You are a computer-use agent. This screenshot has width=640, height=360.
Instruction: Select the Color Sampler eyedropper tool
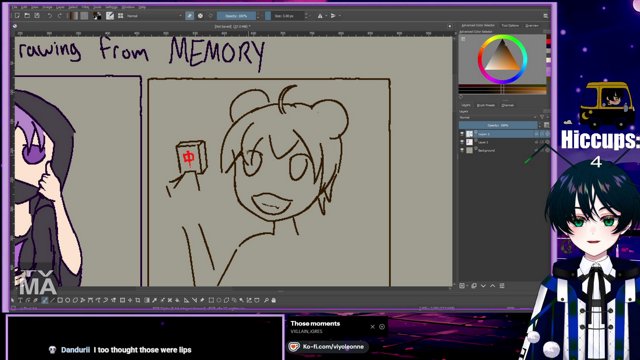point(155,300)
